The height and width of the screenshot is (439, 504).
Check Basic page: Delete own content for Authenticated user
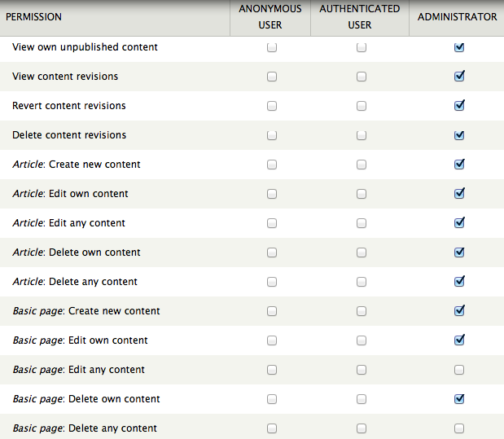pos(362,399)
